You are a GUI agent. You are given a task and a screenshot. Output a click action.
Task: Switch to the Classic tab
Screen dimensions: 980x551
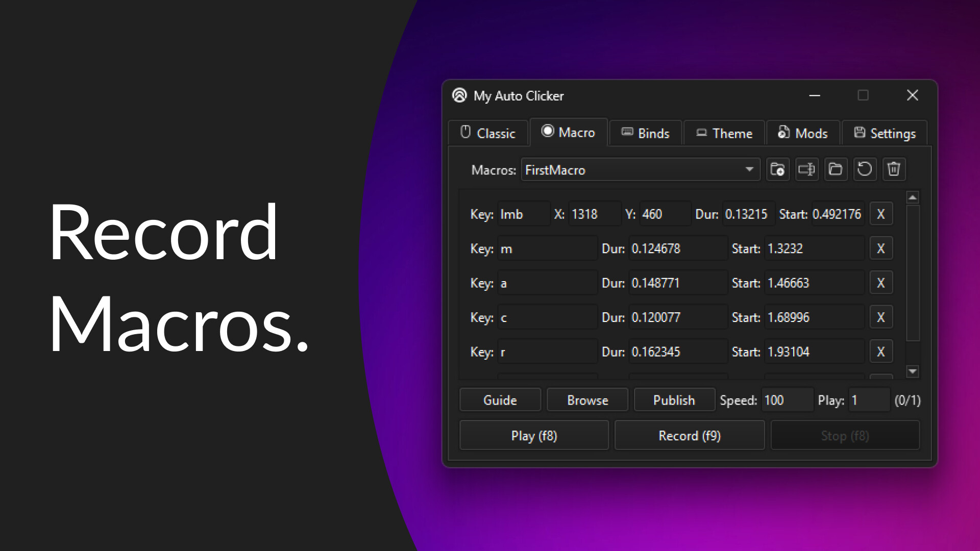click(x=488, y=134)
